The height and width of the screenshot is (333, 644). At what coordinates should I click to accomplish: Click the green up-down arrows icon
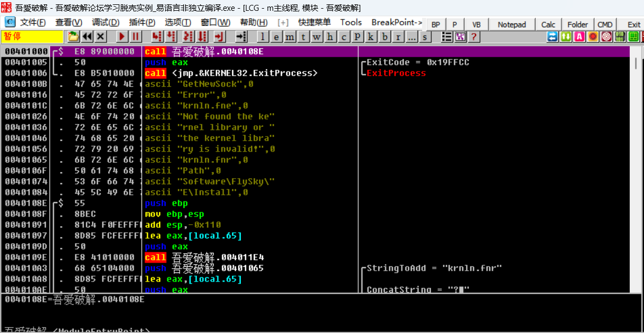(566, 37)
